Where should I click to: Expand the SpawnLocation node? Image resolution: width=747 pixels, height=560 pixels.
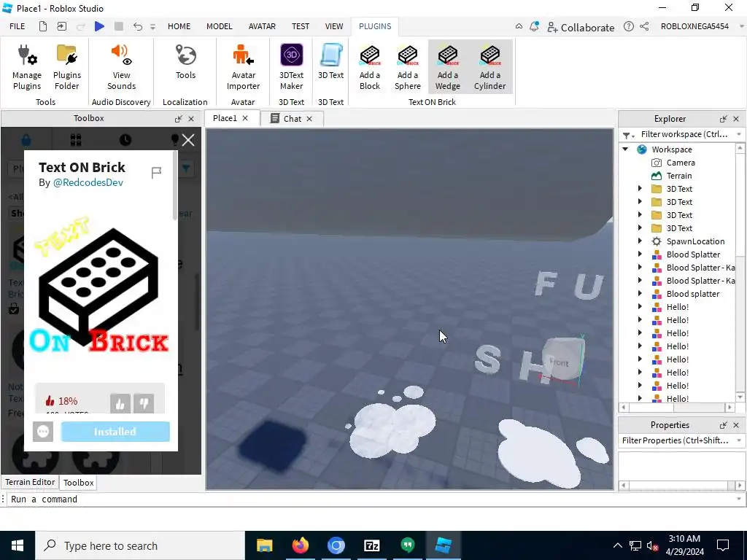pyautogui.click(x=640, y=241)
